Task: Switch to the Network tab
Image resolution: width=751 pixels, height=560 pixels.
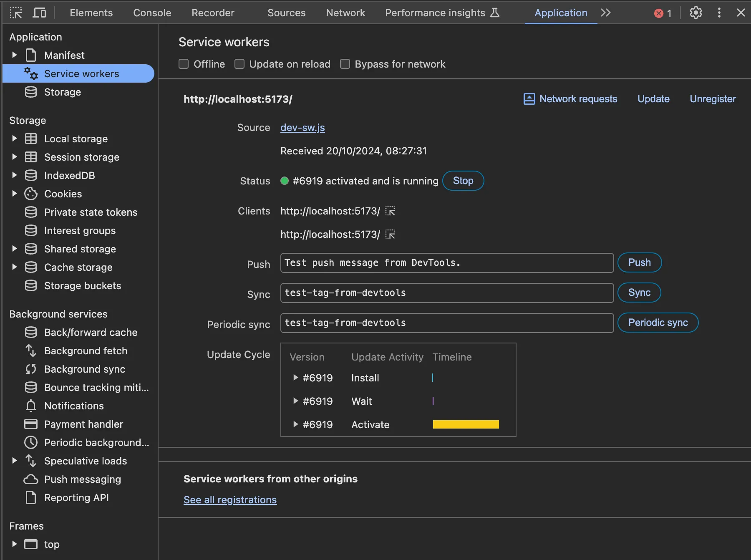Action: [x=345, y=13]
